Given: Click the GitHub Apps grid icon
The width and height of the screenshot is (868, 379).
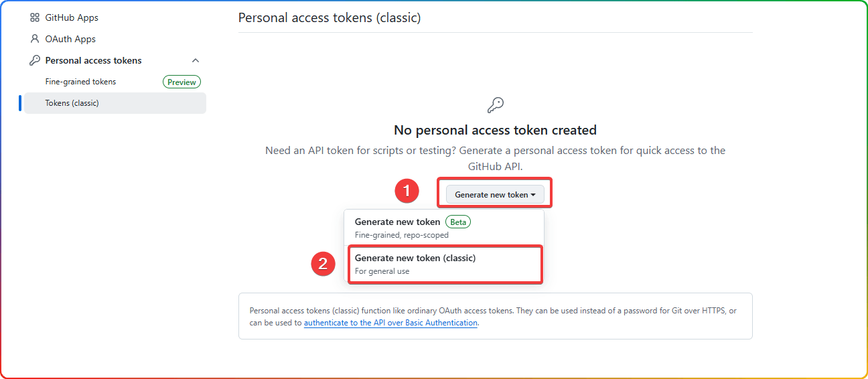Looking at the screenshot, I should pos(35,18).
